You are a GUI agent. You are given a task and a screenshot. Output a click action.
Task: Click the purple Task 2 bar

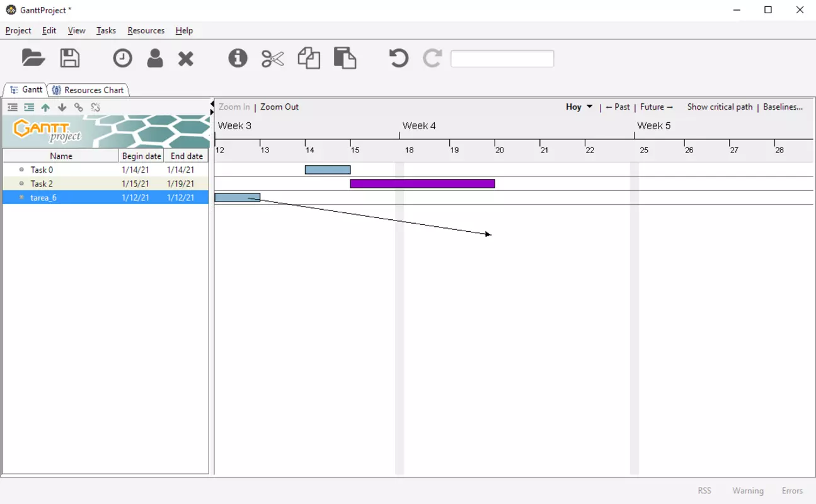pos(422,183)
